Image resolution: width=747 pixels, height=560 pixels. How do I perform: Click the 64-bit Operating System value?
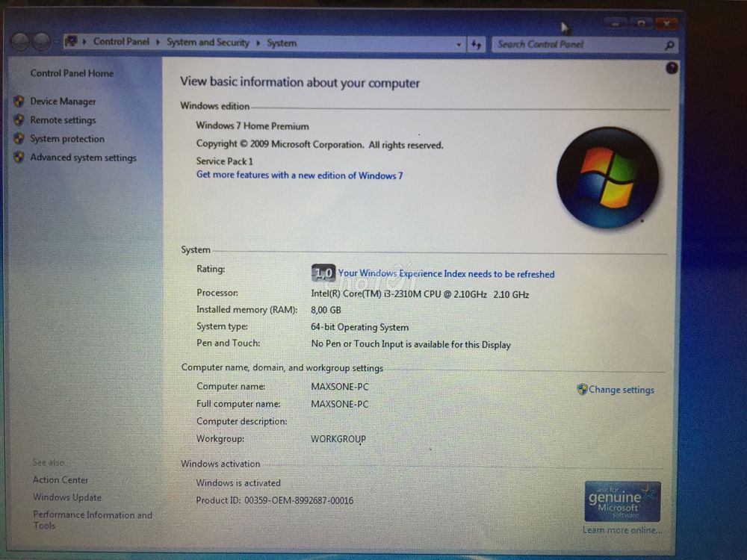click(x=360, y=327)
